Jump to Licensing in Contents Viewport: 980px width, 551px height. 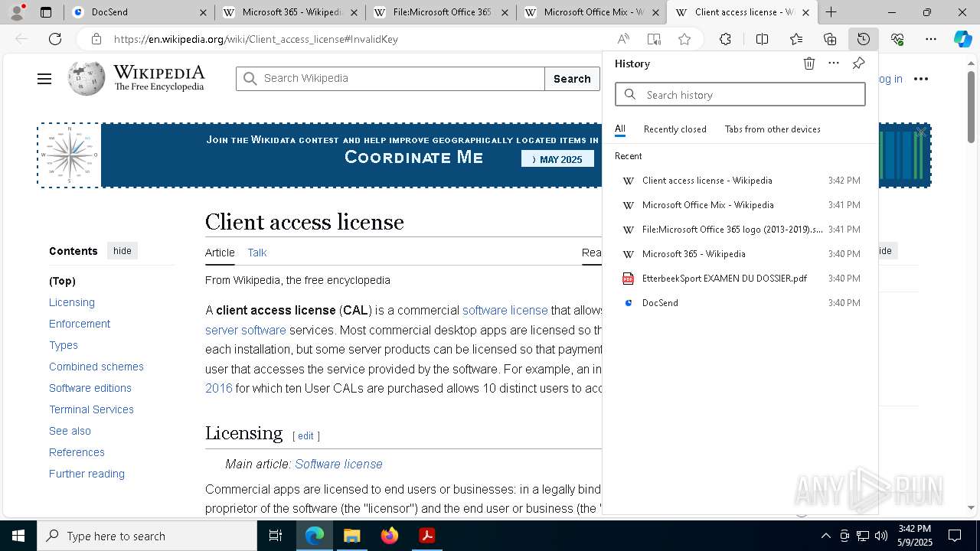click(x=72, y=302)
